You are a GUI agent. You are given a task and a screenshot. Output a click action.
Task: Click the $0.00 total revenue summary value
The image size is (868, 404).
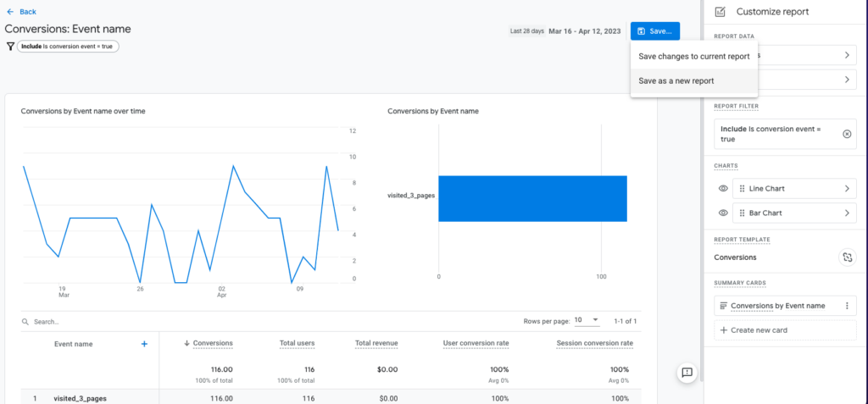pos(387,369)
